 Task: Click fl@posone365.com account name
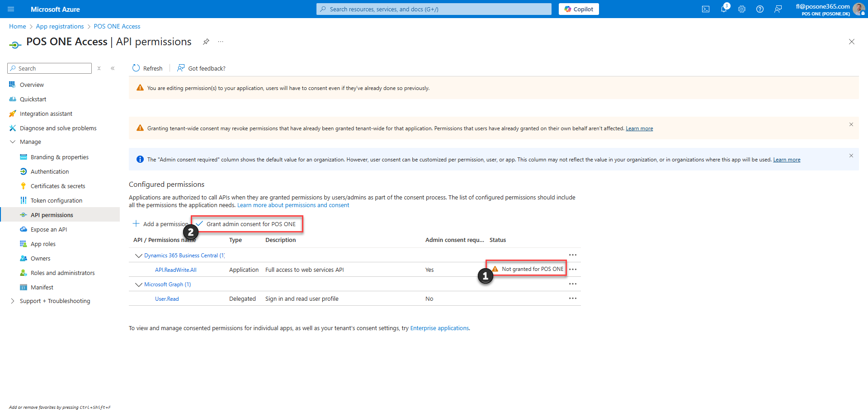point(823,6)
